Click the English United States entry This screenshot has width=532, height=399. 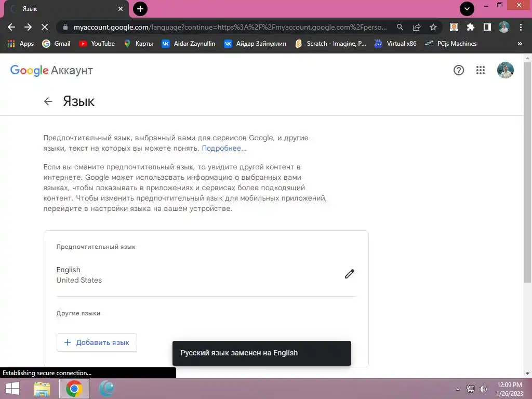(x=206, y=275)
